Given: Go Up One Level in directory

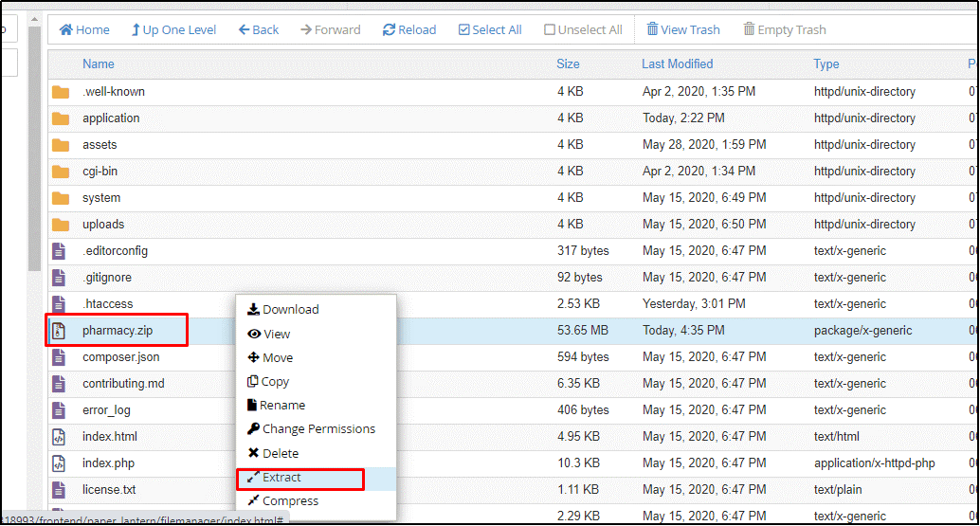Looking at the screenshot, I should (173, 29).
